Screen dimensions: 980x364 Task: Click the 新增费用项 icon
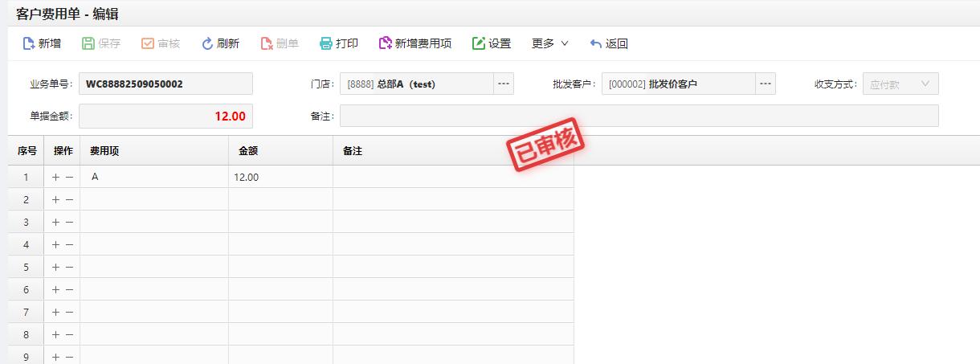click(x=385, y=43)
